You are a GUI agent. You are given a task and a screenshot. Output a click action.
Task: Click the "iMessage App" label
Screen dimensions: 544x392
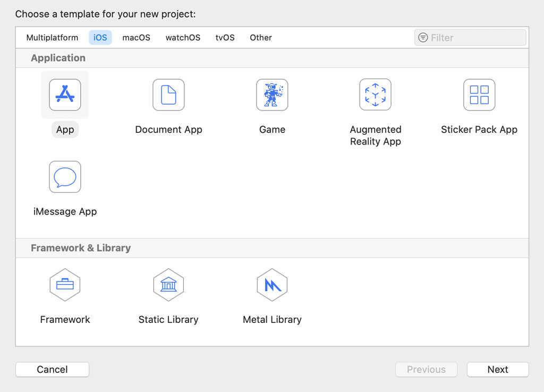[65, 211]
